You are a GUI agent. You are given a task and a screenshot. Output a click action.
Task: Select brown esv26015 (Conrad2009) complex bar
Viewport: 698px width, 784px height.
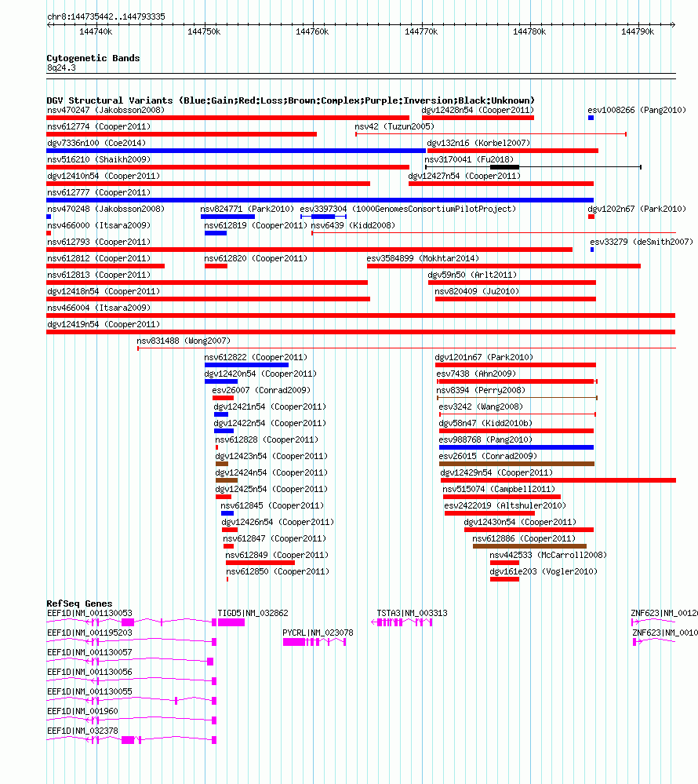click(x=517, y=464)
